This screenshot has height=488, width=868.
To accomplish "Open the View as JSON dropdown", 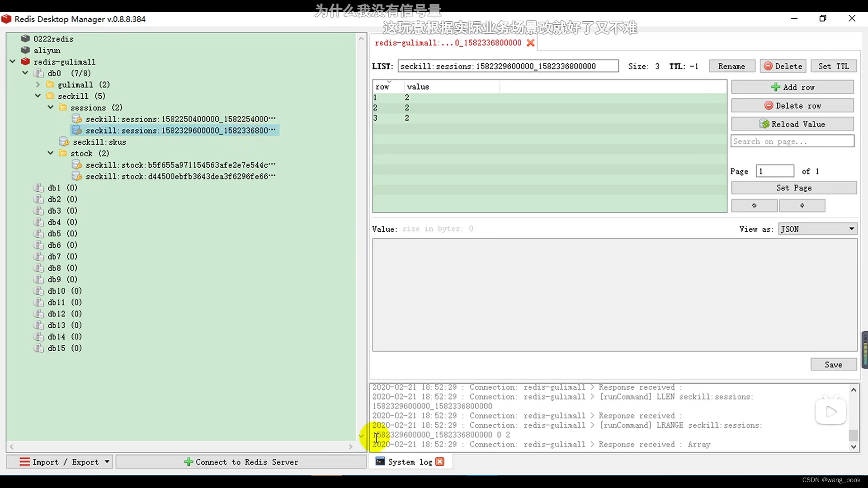I will (x=817, y=229).
